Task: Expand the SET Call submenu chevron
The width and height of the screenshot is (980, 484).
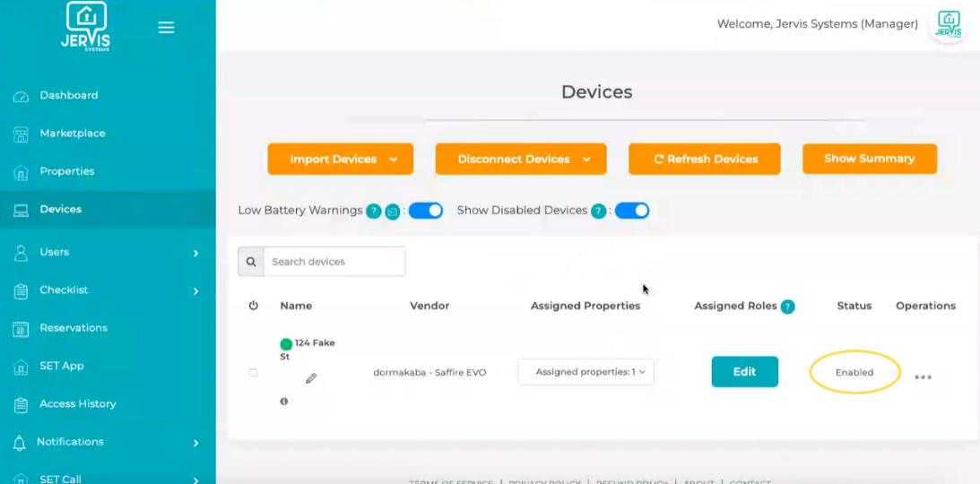Action: (195, 480)
